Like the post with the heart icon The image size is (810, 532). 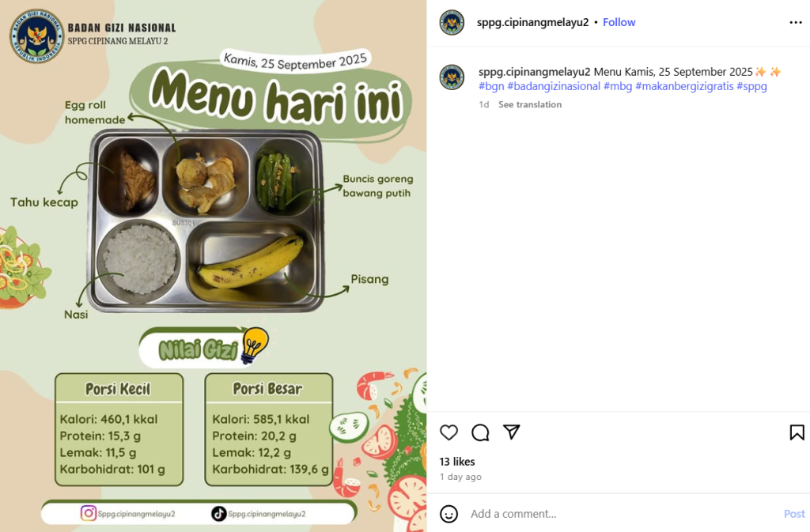[449, 432]
